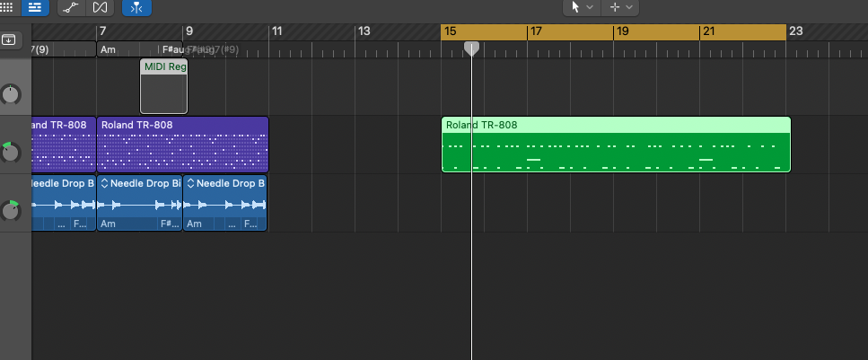
Task: Disable the Catch Playhead button
Action: [136, 7]
